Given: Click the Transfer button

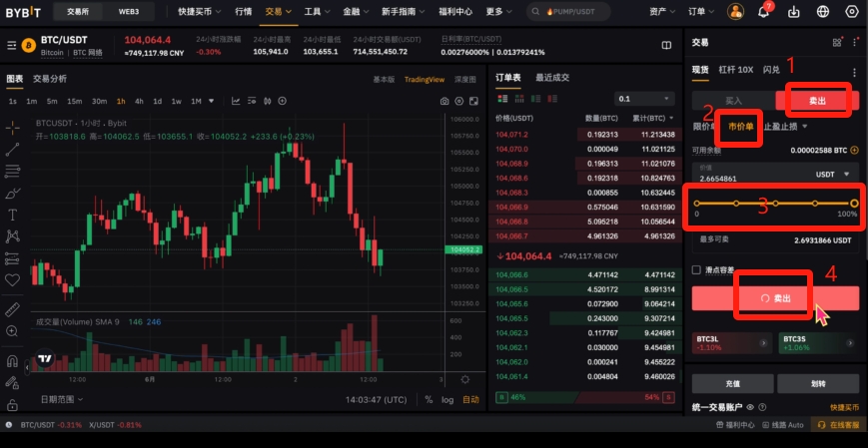Looking at the screenshot, I should [x=818, y=383].
